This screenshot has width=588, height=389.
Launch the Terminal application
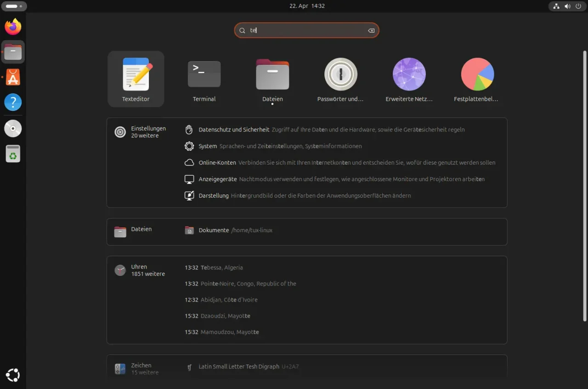[204, 79]
